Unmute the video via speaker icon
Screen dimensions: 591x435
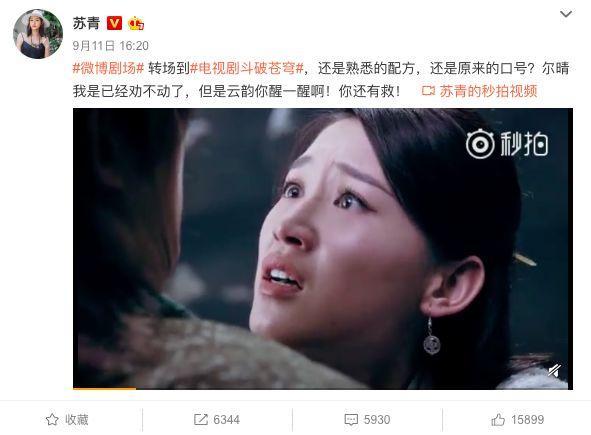click(554, 371)
